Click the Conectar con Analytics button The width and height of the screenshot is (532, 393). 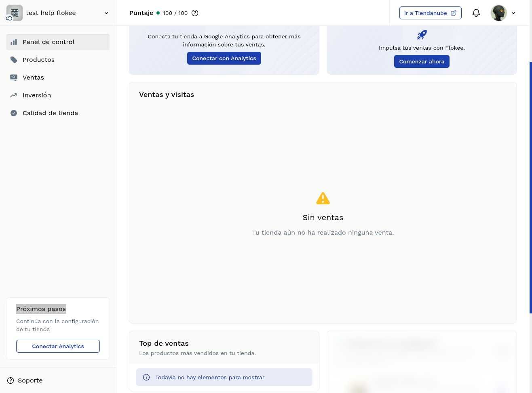224,58
